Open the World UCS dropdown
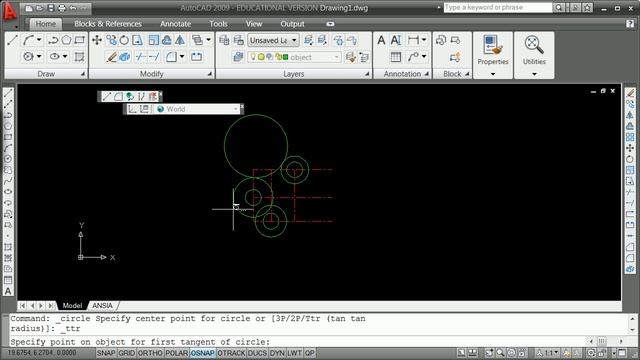The image size is (640, 360). pyautogui.click(x=196, y=109)
